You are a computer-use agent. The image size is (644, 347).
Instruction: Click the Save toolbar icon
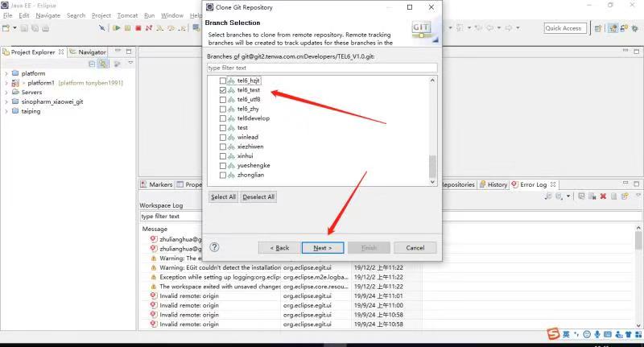(x=24, y=28)
